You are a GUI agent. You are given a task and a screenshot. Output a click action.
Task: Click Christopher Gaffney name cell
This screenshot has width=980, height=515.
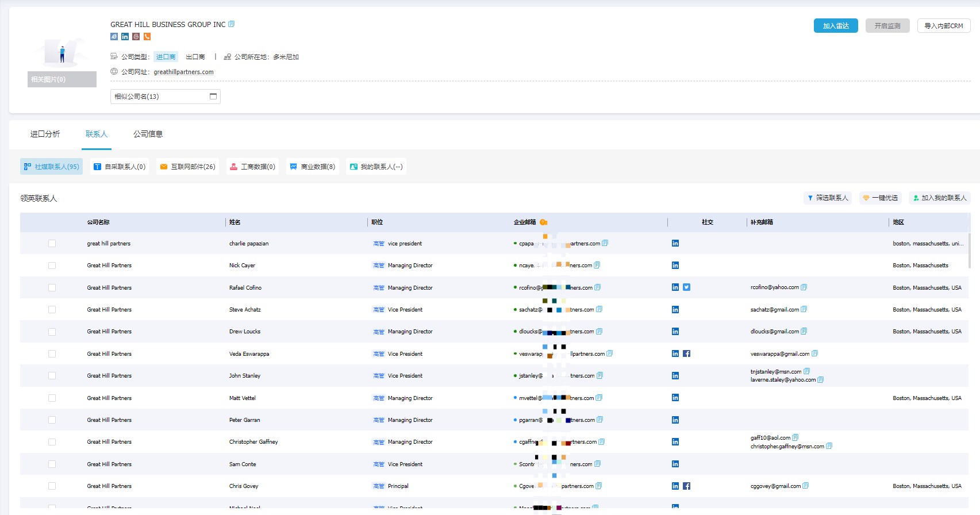point(253,442)
